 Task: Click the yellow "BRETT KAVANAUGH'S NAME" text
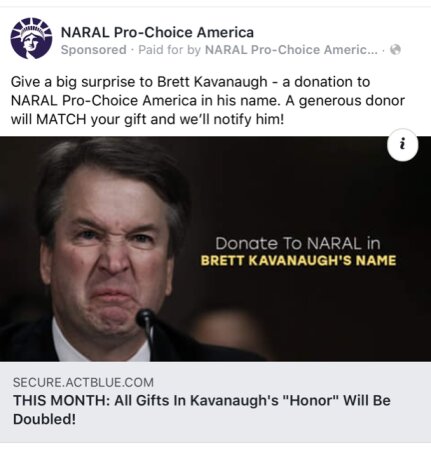(298, 260)
